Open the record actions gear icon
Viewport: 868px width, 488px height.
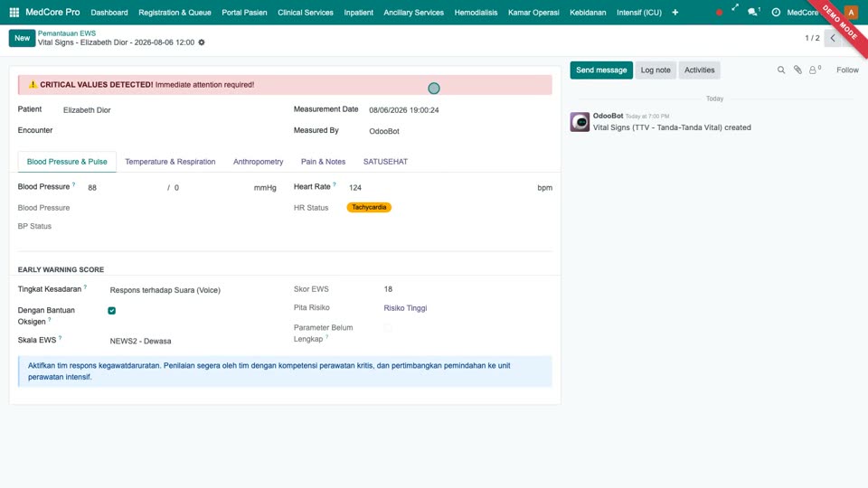coord(202,42)
